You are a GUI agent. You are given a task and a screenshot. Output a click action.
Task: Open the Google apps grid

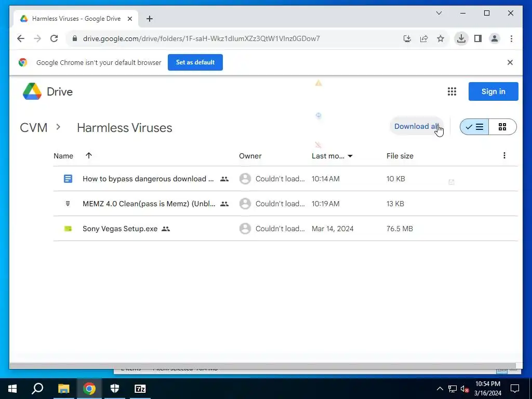pos(451,91)
